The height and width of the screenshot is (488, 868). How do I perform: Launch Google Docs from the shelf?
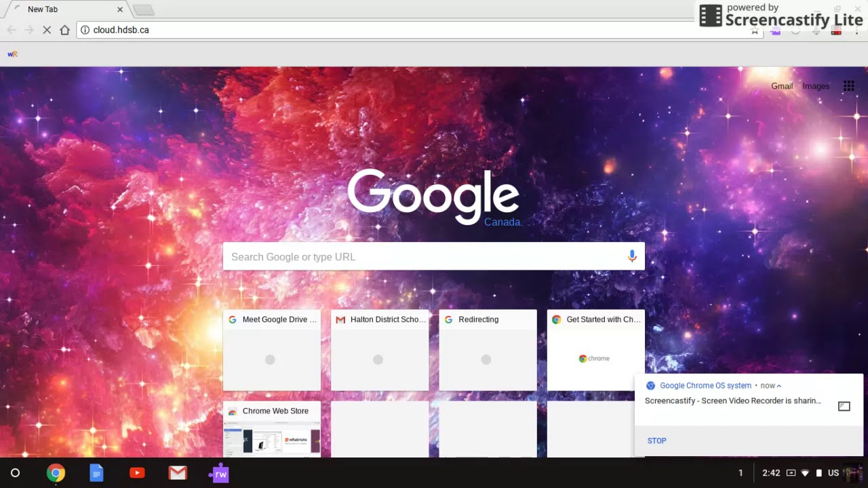tap(96, 473)
